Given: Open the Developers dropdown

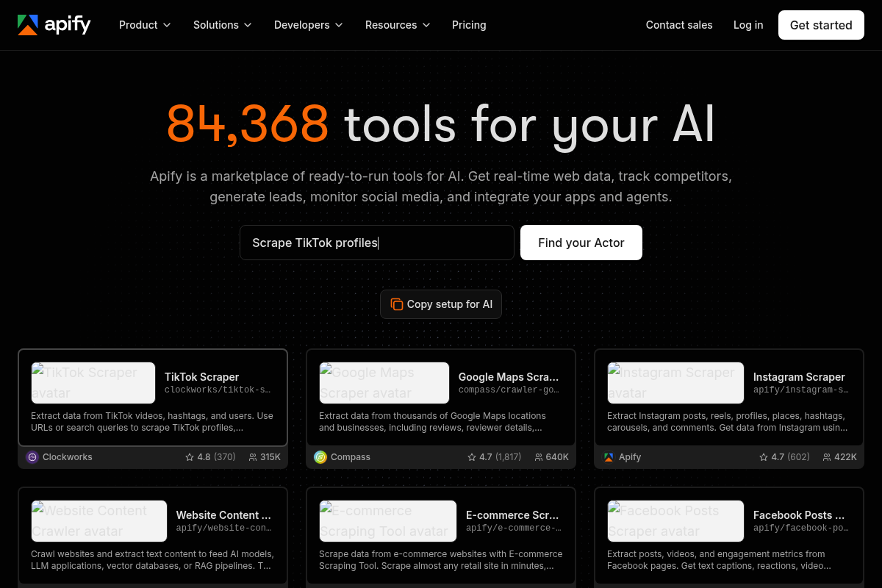Looking at the screenshot, I should click(309, 25).
